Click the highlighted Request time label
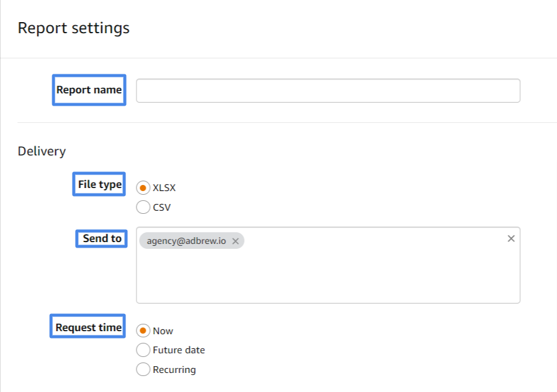This screenshot has height=392, width=557. tap(88, 326)
